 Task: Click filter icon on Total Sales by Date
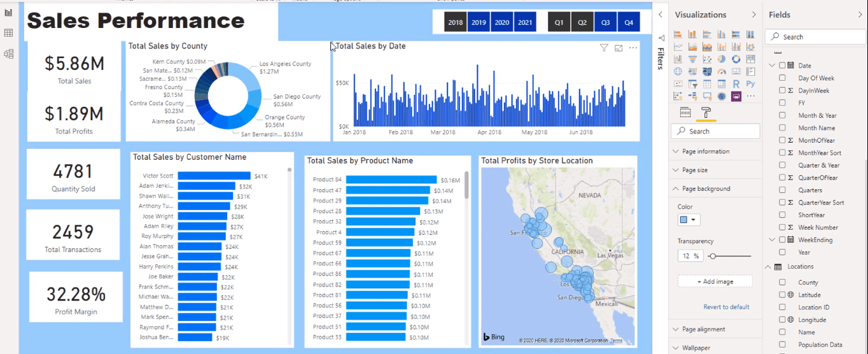click(x=604, y=48)
